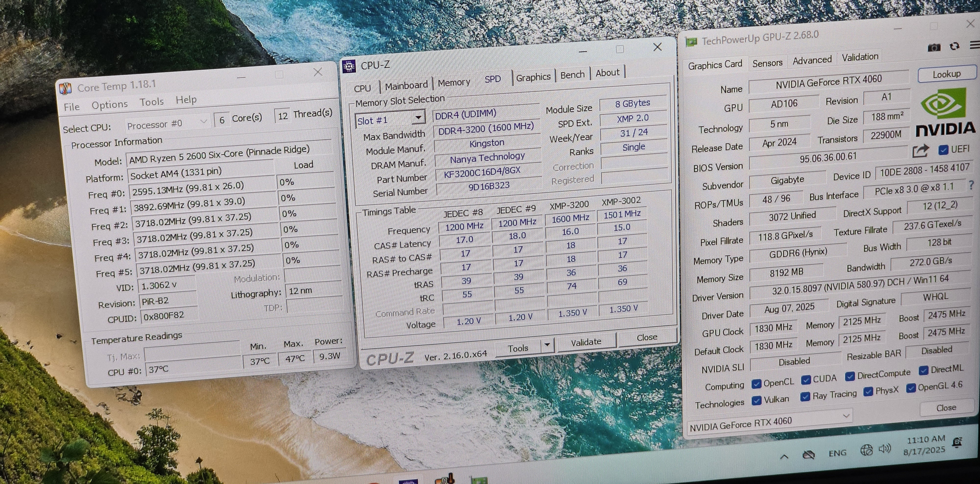This screenshot has height=484, width=980.
Task: Open the Help menu in Core Temp
Action: point(186,100)
